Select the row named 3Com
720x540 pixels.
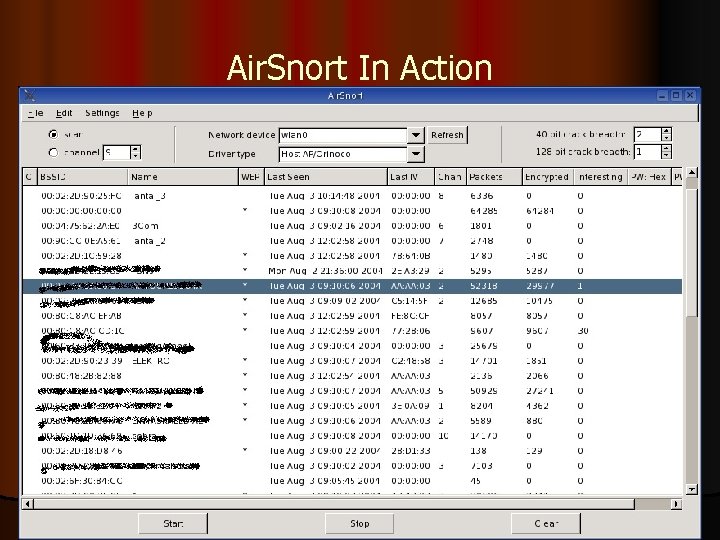tap(352, 226)
